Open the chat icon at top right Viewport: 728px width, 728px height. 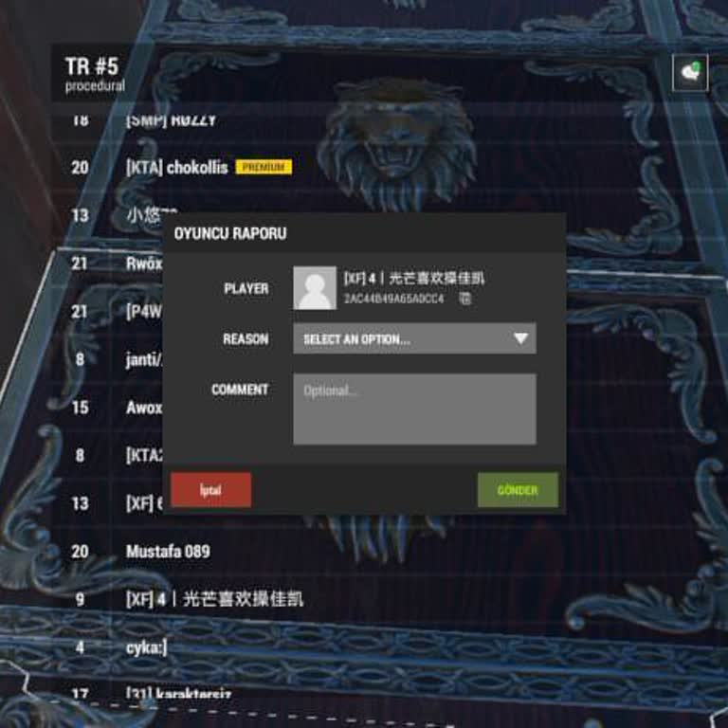[689, 72]
